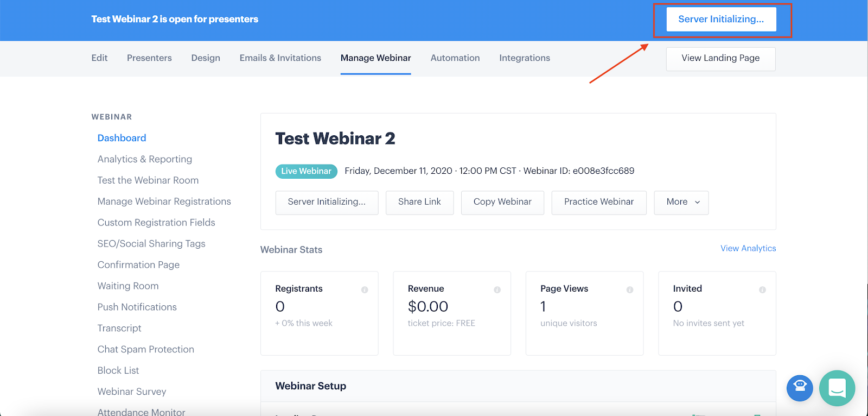This screenshot has width=868, height=416.
Task: Open the View Analytics link
Action: pos(748,248)
